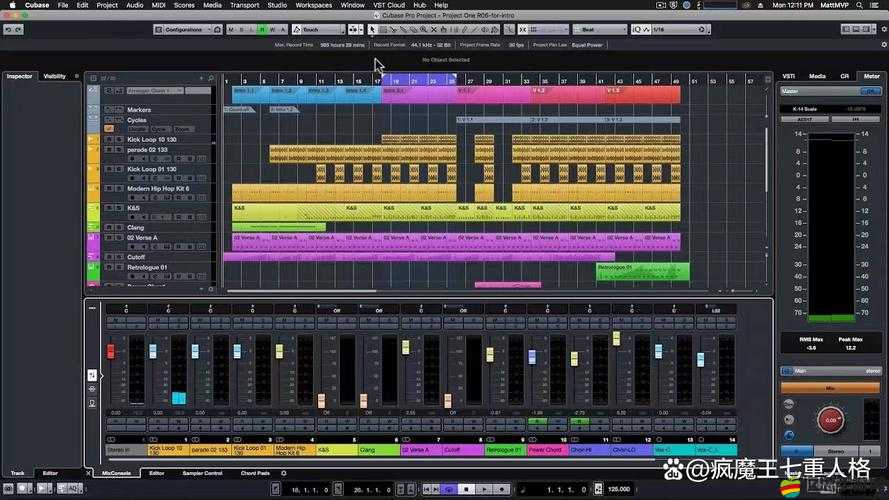Image resolution: width=889 pixels, height=500 pixels.
Task: Switch to the Media tab in right zone
Action: point(817,76)
